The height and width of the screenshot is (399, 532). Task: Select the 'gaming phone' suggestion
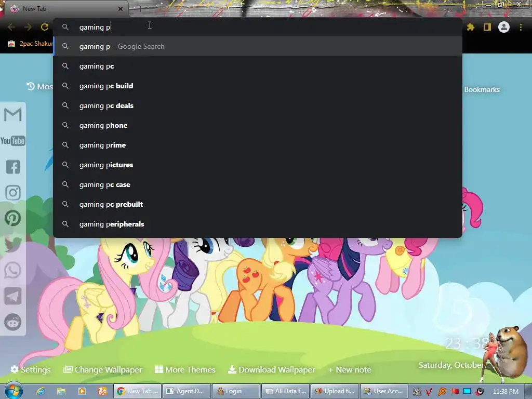click(x=258, y=125)
